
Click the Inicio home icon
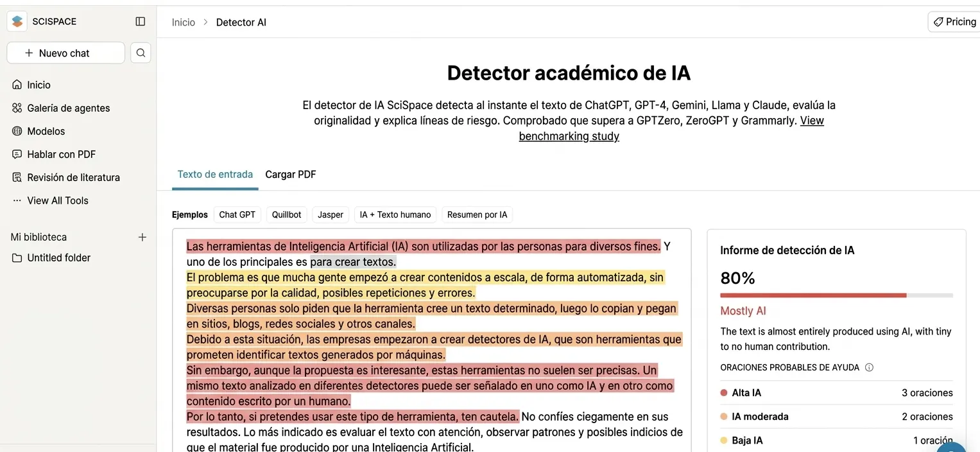coord(17,85)
